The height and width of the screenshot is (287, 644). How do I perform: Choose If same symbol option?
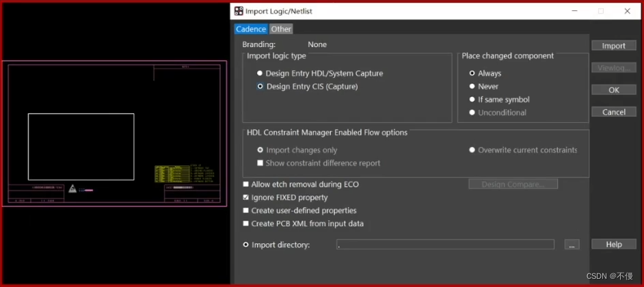(472, 99)
